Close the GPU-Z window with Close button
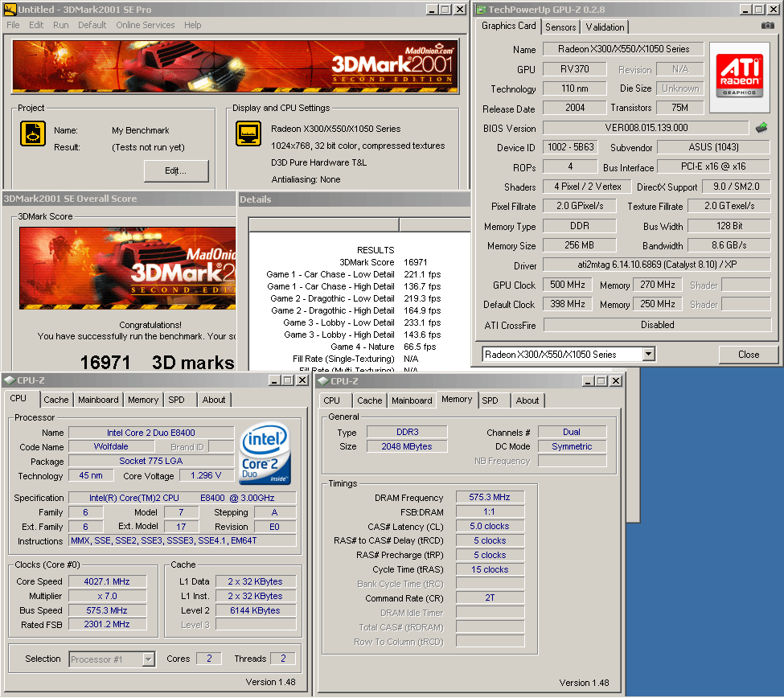 coord(748,355)
